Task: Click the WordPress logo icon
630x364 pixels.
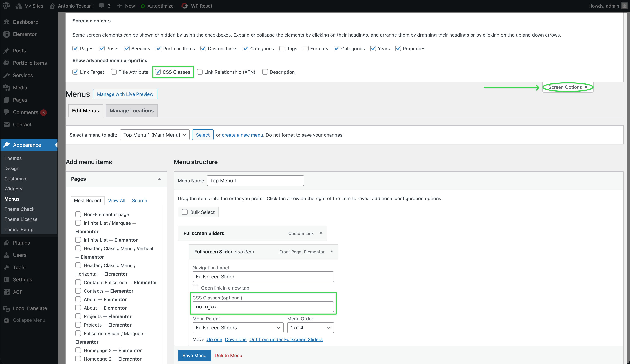Action: pyautogui.click(x=6, y=6)
